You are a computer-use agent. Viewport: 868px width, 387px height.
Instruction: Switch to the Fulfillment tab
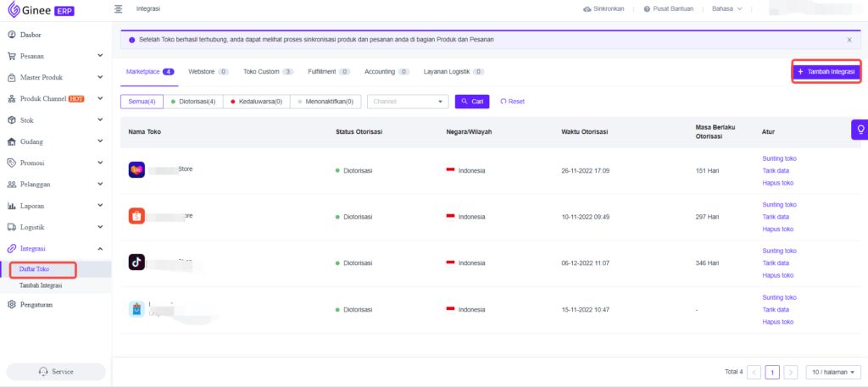(330, 72)
